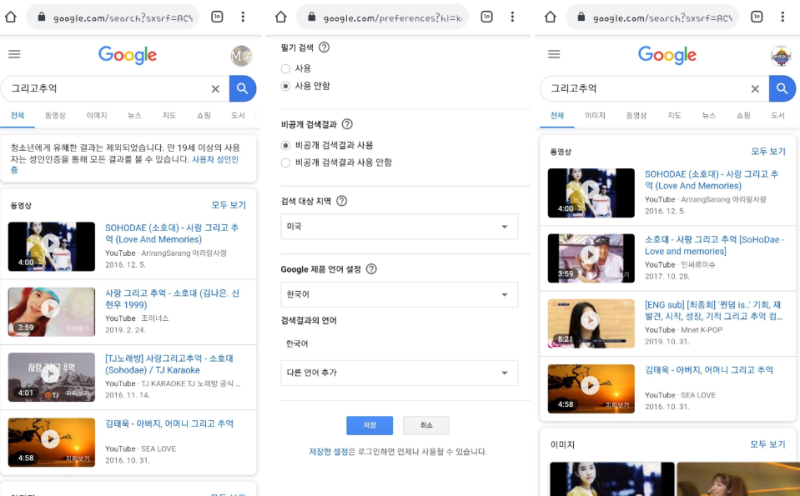Select 비공개 검색결과 사용 안함 radio

[286, 163]
